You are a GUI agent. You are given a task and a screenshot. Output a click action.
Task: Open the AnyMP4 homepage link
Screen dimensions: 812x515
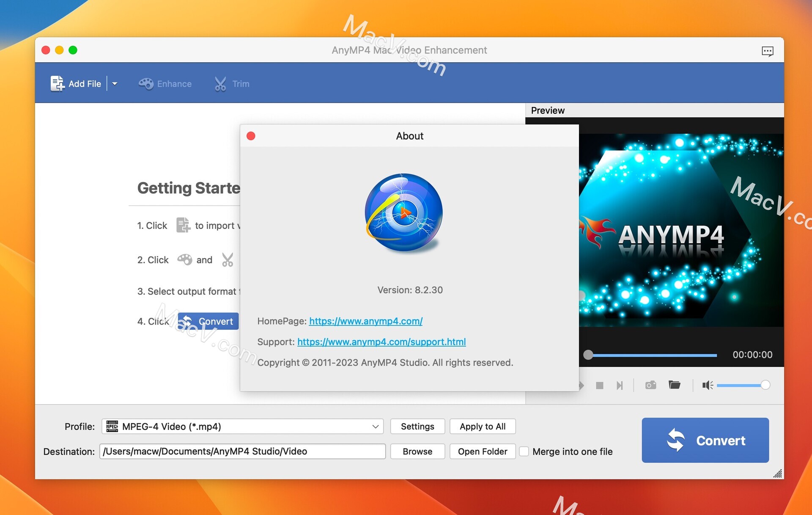click(x=366, y=321)
